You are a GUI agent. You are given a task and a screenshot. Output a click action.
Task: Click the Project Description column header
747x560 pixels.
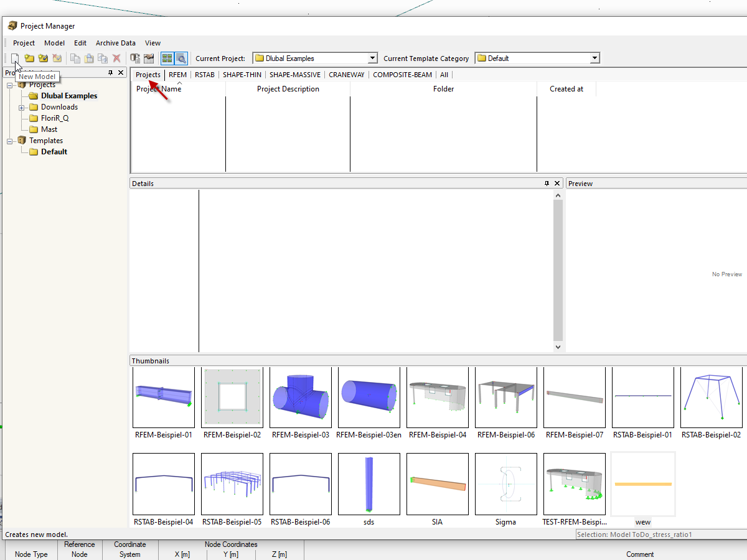tap(288, 89)
